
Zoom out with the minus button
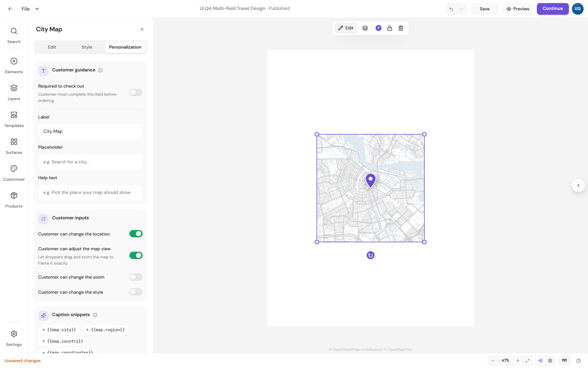493,360
